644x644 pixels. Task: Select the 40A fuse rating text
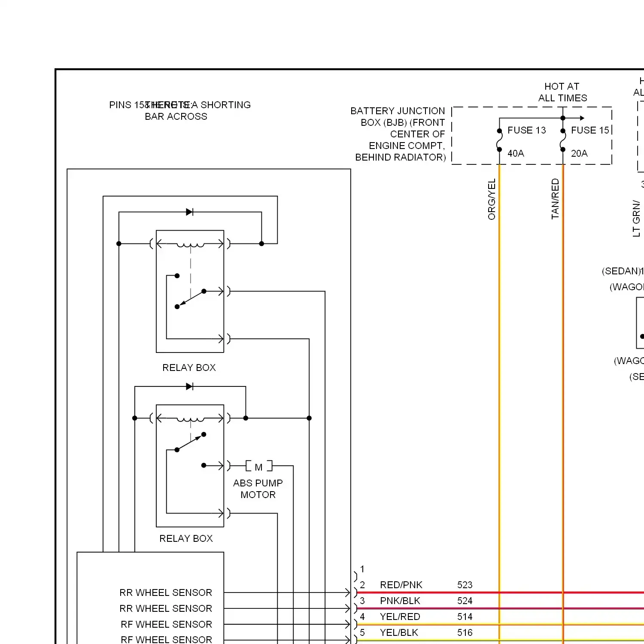[x=516, y=153]
